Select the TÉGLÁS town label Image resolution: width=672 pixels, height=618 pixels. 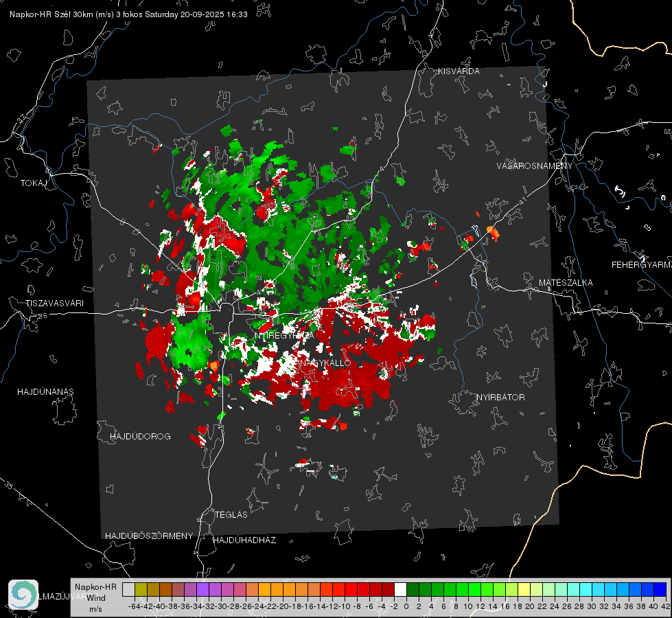point(231,515)
